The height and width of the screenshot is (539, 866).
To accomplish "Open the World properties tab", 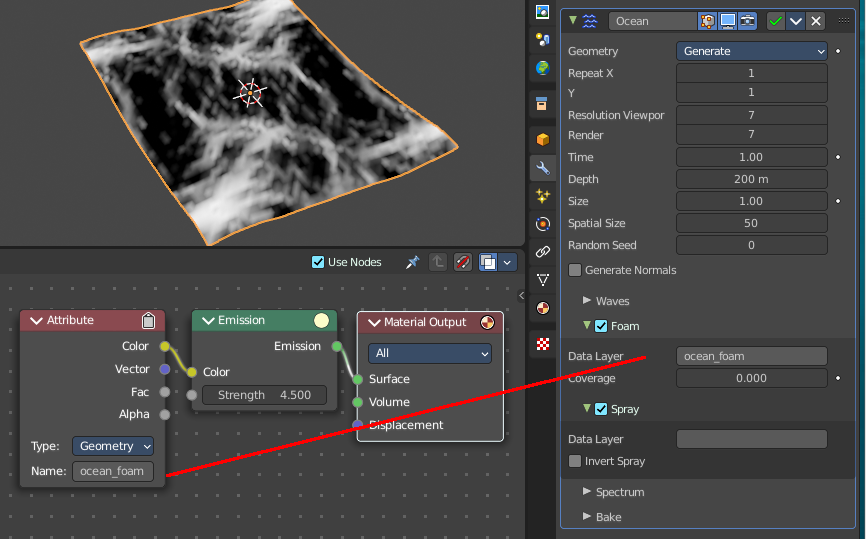I will tap(542, 68).
